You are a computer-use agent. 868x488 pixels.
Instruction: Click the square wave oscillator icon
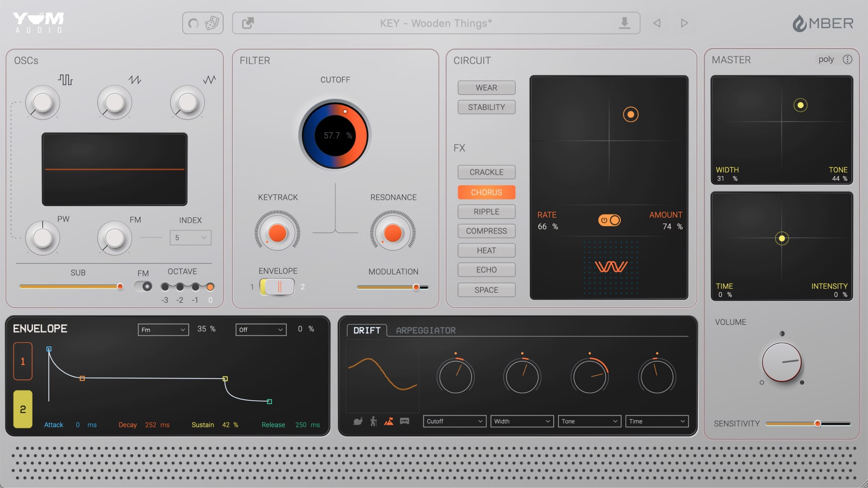click(x=66, y=79)
